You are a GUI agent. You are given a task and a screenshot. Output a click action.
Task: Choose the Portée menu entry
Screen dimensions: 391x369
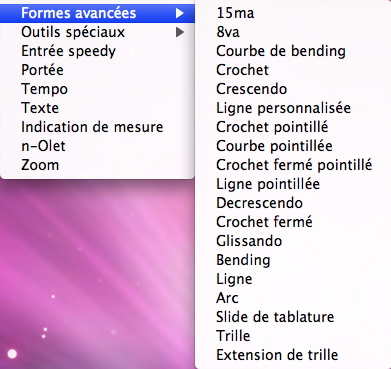97,70
